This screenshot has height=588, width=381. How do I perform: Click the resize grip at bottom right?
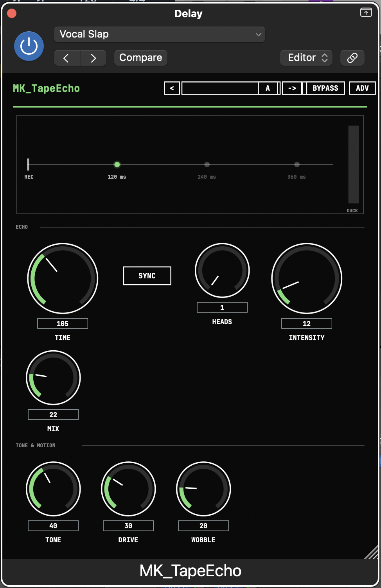(372, 552)
